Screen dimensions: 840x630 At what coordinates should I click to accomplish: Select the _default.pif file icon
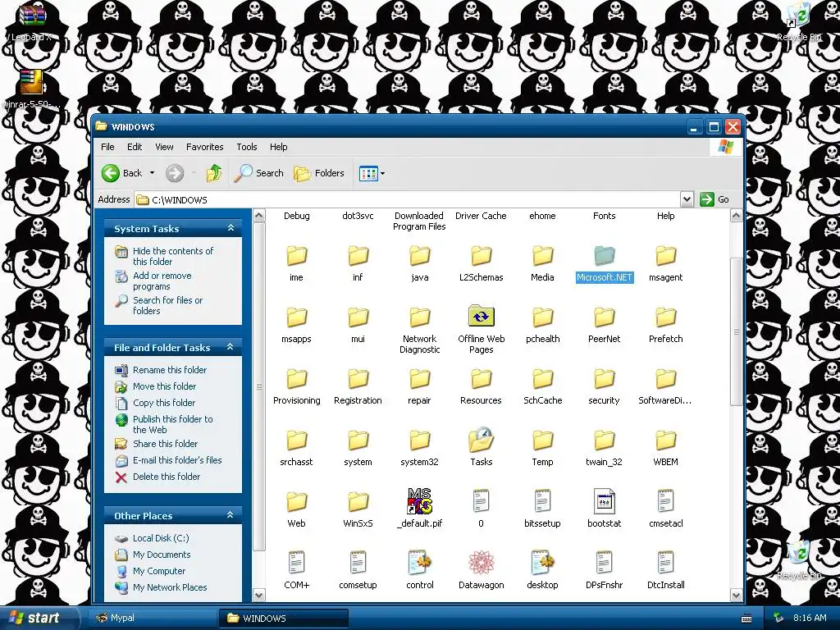click(x=419, y=501)
